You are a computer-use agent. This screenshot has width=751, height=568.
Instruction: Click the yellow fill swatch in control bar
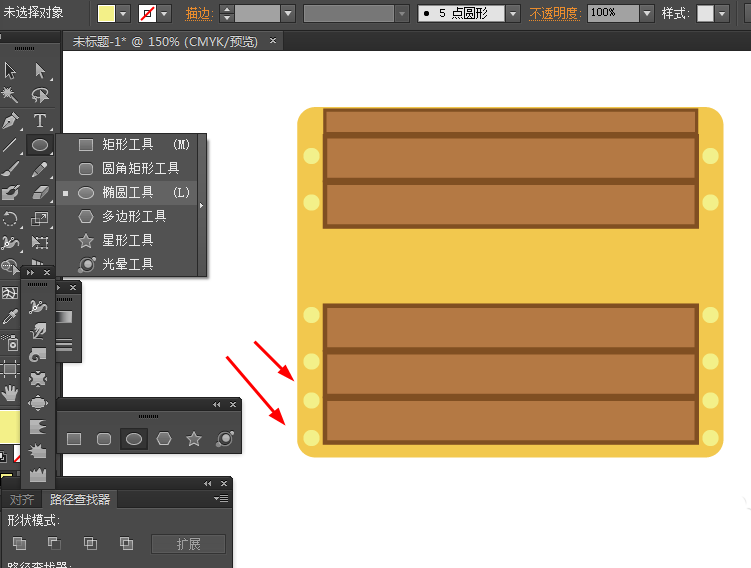[x=106, y=14]
